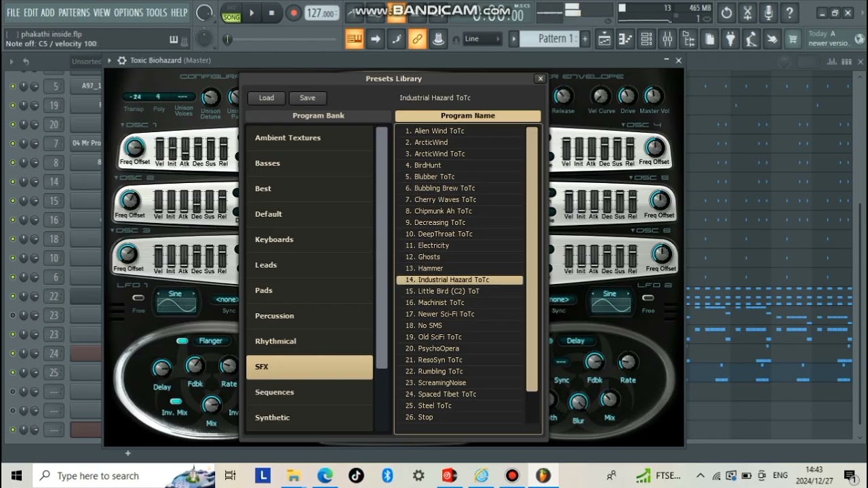This screenshot has width=868, height=488.
Task: Open Microsoft Edge from taskbar
Action: 325,475
